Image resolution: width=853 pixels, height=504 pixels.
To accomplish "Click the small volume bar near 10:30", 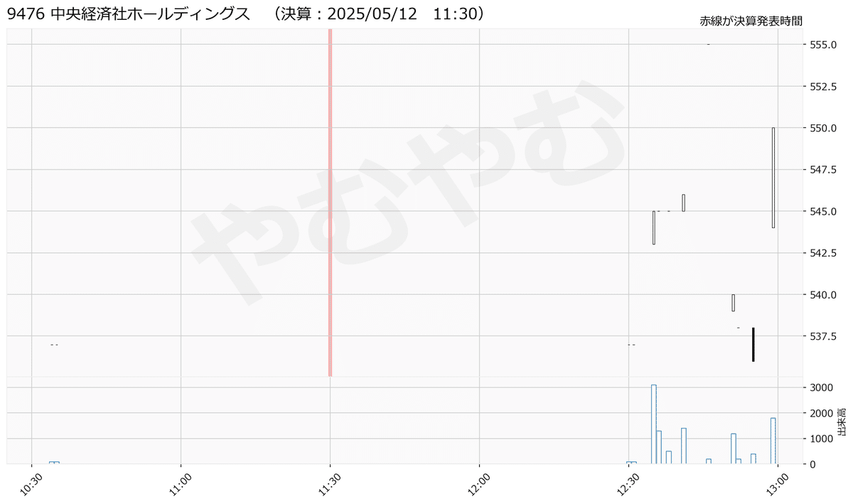I will tap(54, 463).
